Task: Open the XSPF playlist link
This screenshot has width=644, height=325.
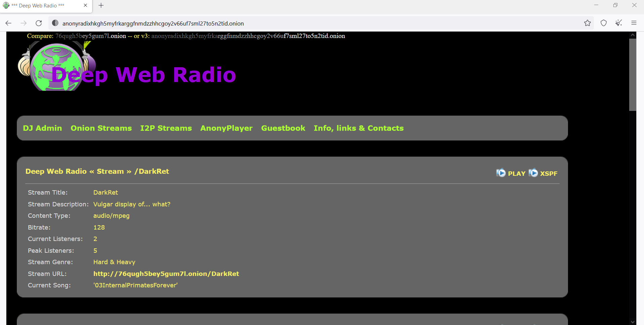Action: pyautogui.click(x=543, y=173)
